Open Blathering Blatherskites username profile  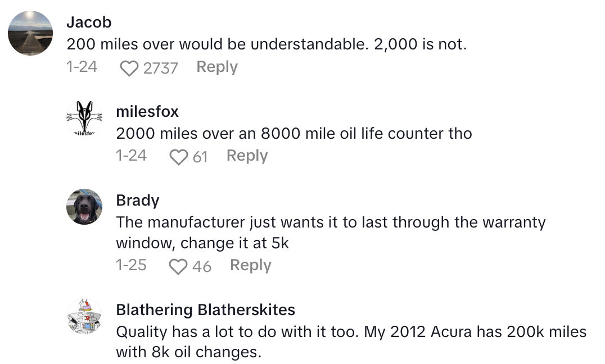point(205,310)
